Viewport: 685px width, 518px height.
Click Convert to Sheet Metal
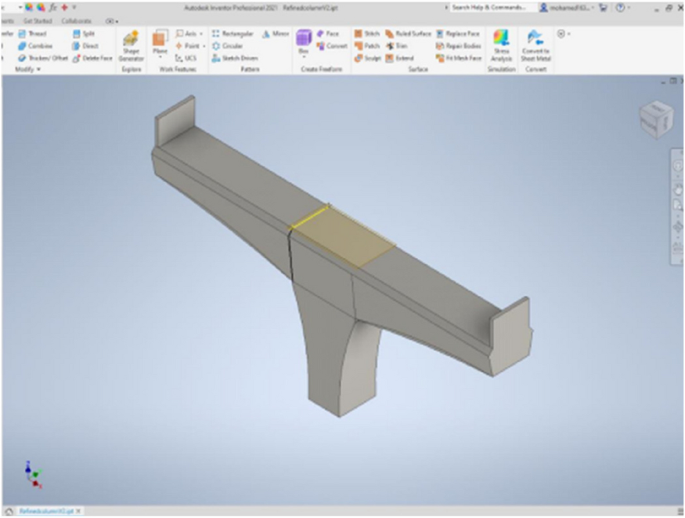tap(536, 45)
